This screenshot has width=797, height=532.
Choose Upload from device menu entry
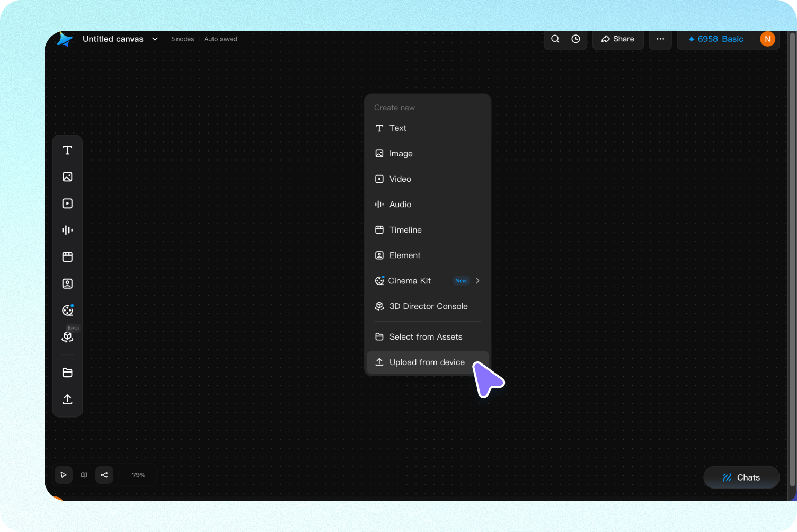(x=428, y=362)
